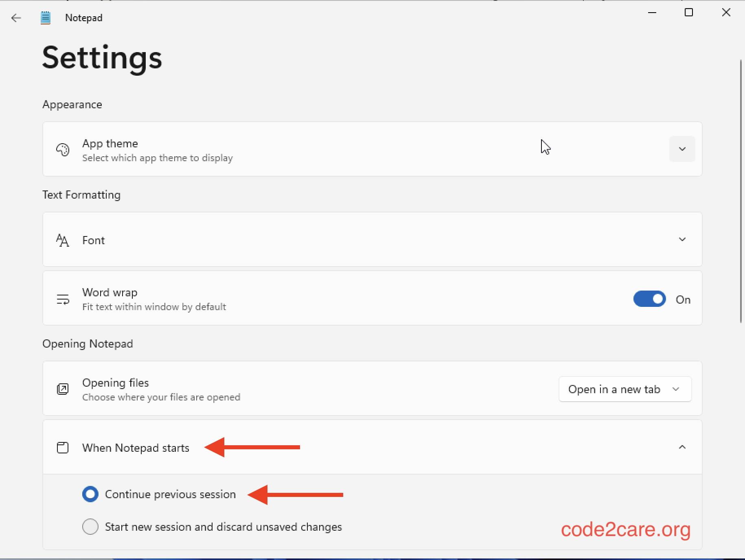Viewport: 745px width, 560px height.
Task: Select Continue previous session
Action: tap(90, 494)
